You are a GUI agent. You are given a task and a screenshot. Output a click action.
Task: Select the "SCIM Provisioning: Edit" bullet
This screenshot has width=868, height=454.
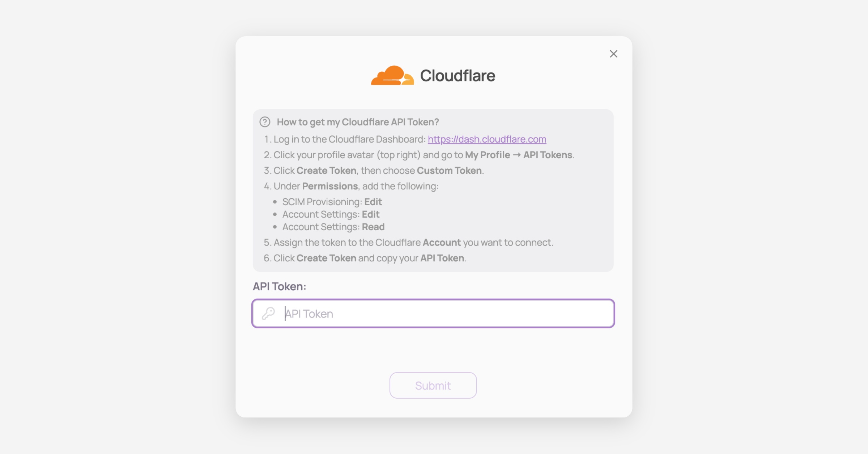(x=332, y=202)
